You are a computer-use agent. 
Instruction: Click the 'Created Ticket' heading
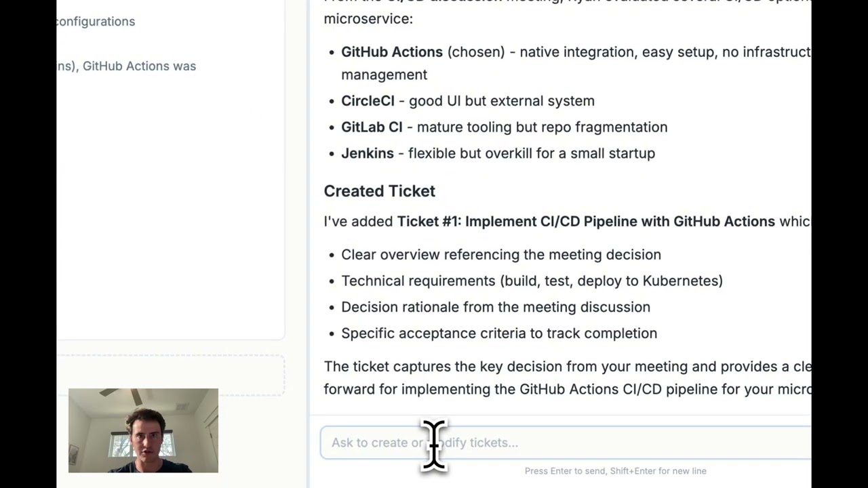[380, 191]
